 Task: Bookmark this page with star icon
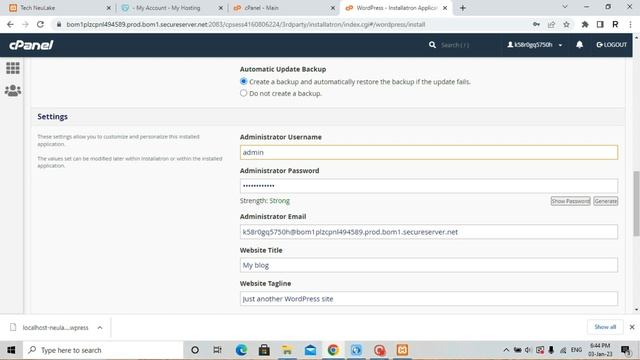pyautogui.click(x=566, y=24)
